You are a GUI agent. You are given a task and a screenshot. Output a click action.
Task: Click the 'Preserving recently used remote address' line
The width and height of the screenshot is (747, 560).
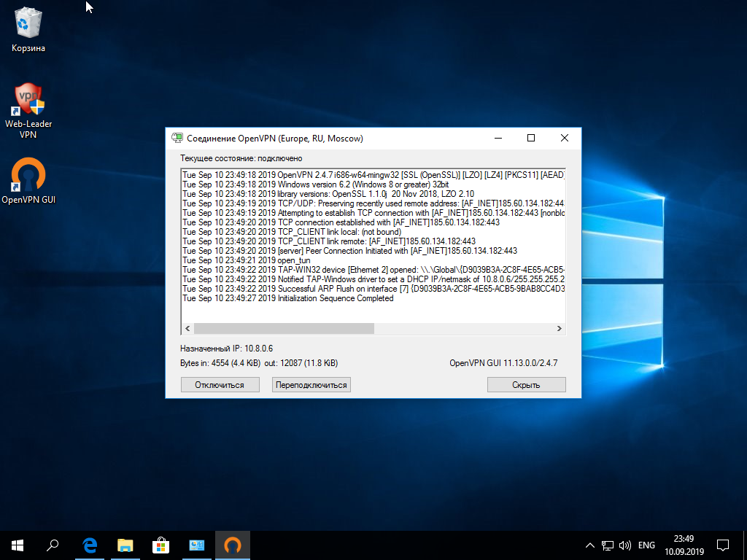point(373,203)
